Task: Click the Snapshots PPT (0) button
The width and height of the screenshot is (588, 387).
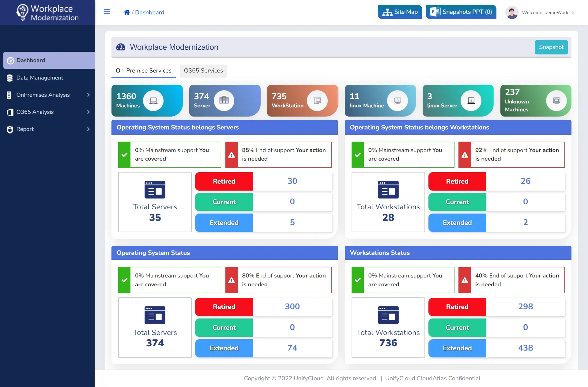Action: tap(461, 12)
